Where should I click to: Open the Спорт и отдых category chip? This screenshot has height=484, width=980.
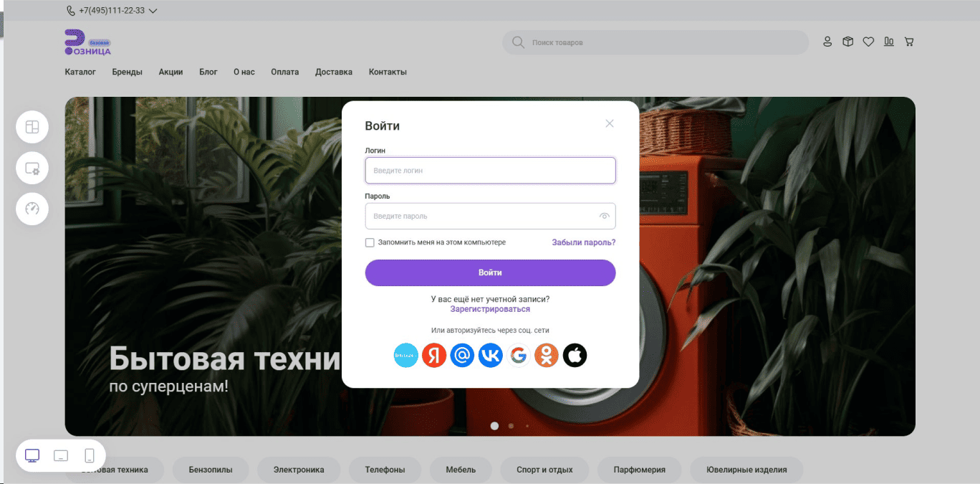pyautogui.click(x=544, y=470)
